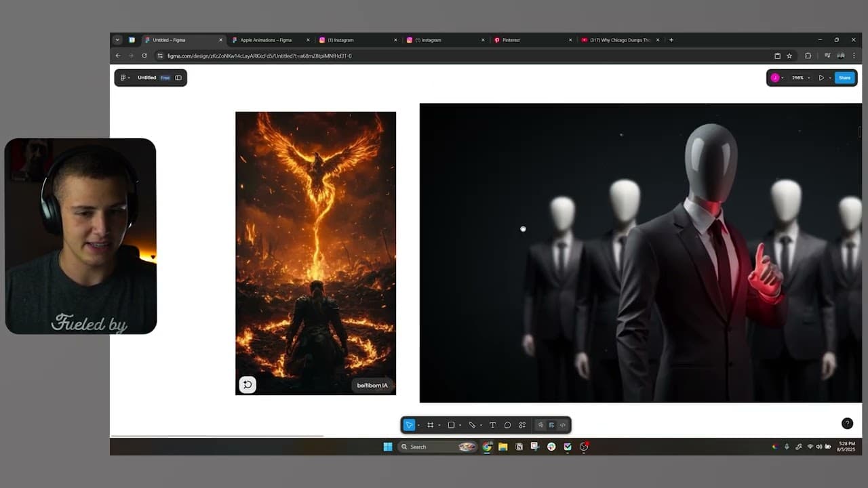Open comment mode from the toolbar

click(507, 425)
